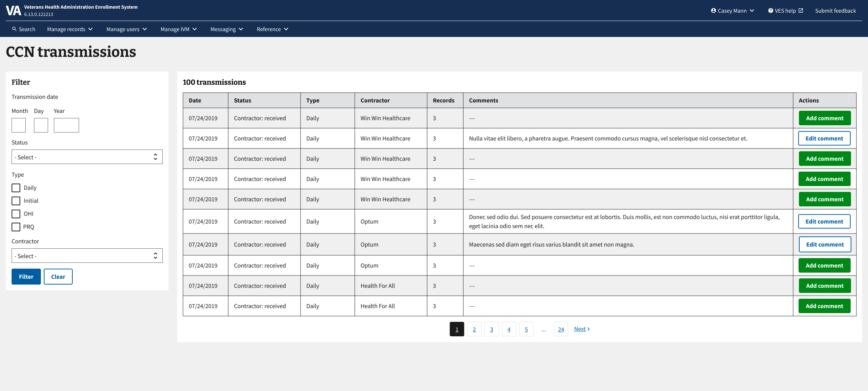Tick the PRQ type checkbox
This screenshot has height=391, width=868.
(x=16, y=227)
